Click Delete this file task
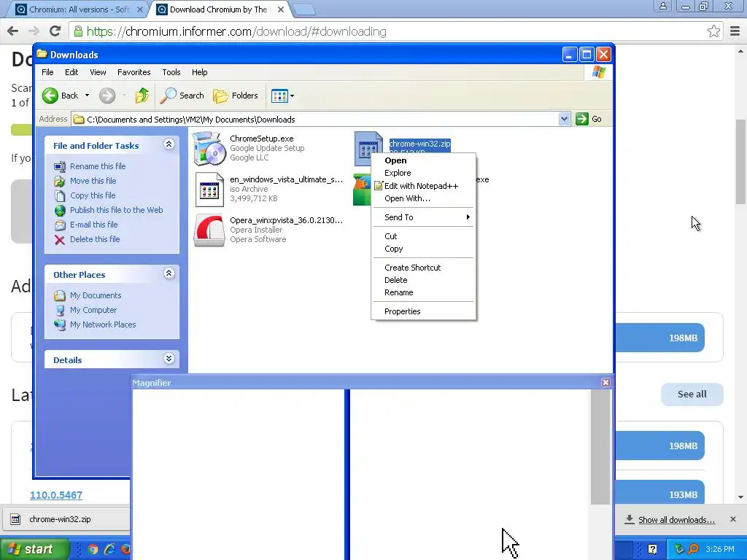This screenshot has height=560, width=747. click(x=95, y=239)
